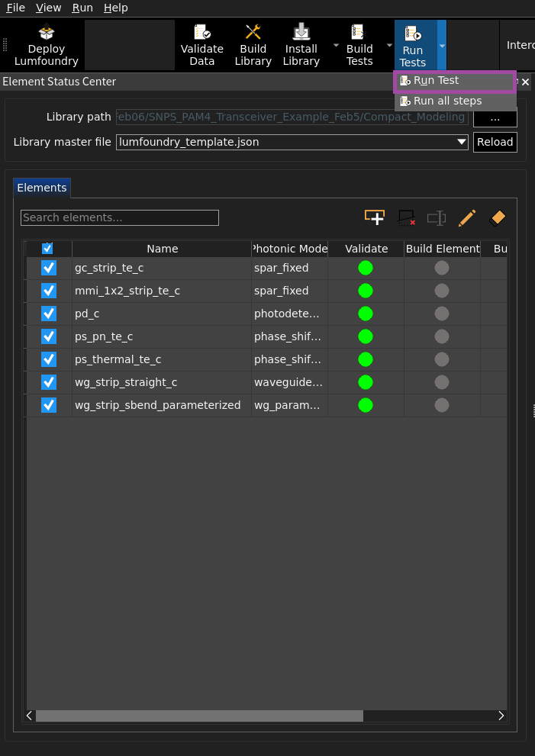Image resolution: width=535 pixels, height=756 pixels.
Task: Click the horizontal scrollbar thumb
Action: (x=199, y=716)
